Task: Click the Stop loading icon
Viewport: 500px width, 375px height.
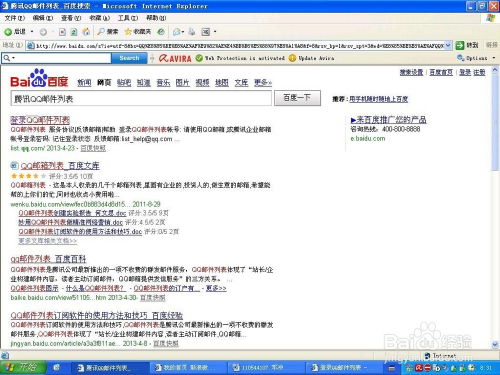Action: (62, 32)
